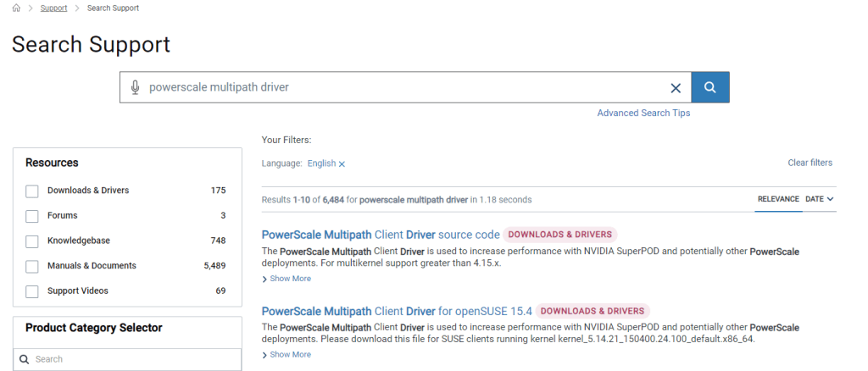
Task: Open the Date sort dropdown
Action: (819, 199)
